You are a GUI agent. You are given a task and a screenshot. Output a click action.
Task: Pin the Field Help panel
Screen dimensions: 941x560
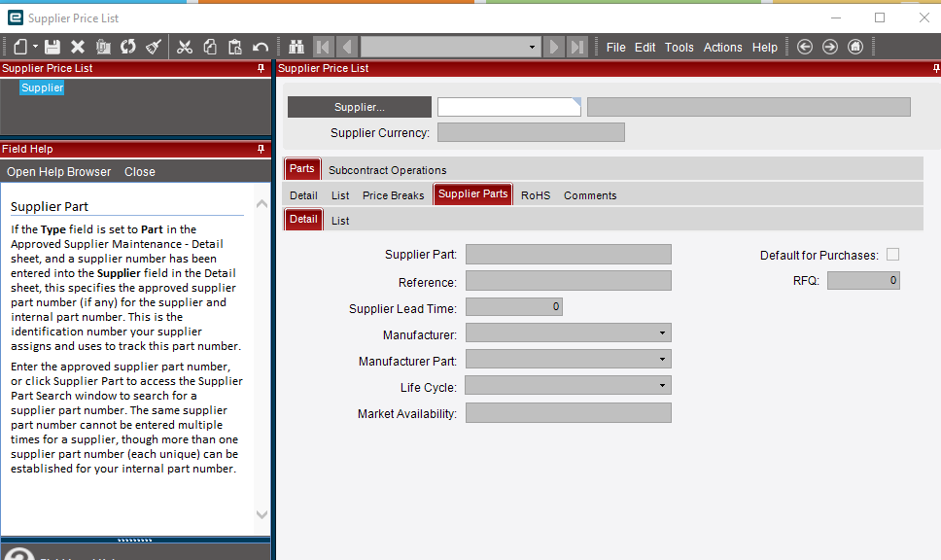pos(261,149)
